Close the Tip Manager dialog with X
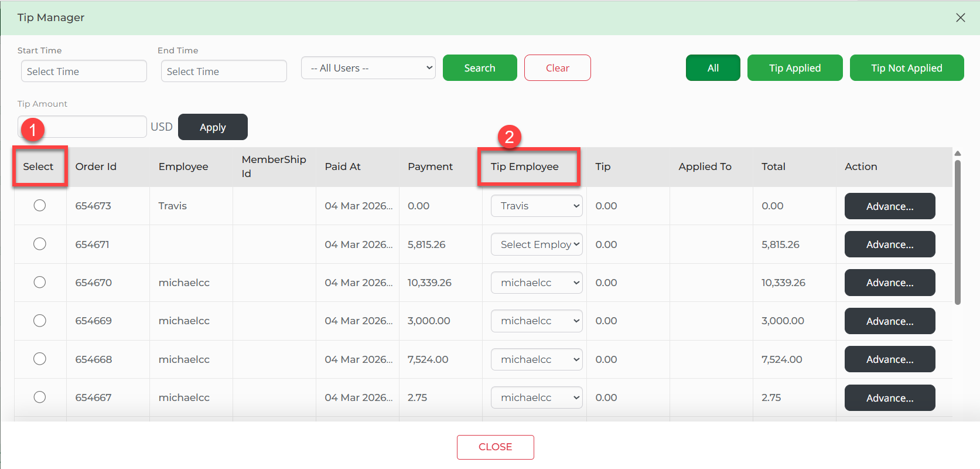 [960, 18]
